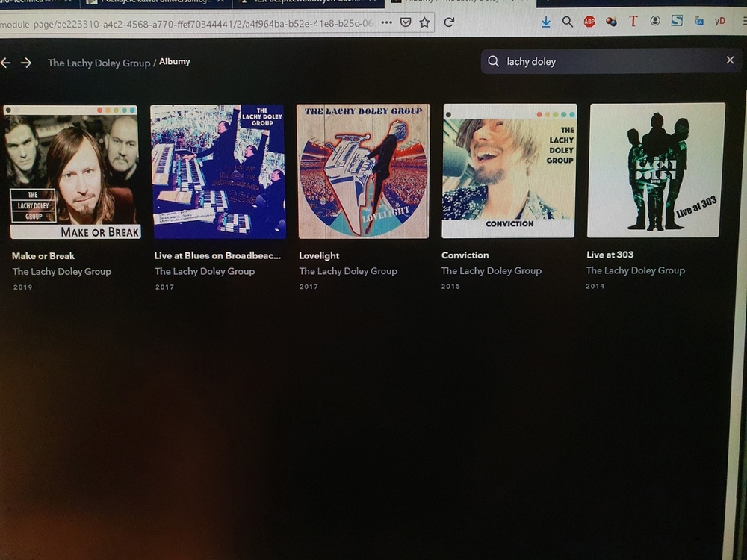This screenshot has height=560, width=747.
Task: Open the Firefox downloads arrow icon
Action: [546, 22]
